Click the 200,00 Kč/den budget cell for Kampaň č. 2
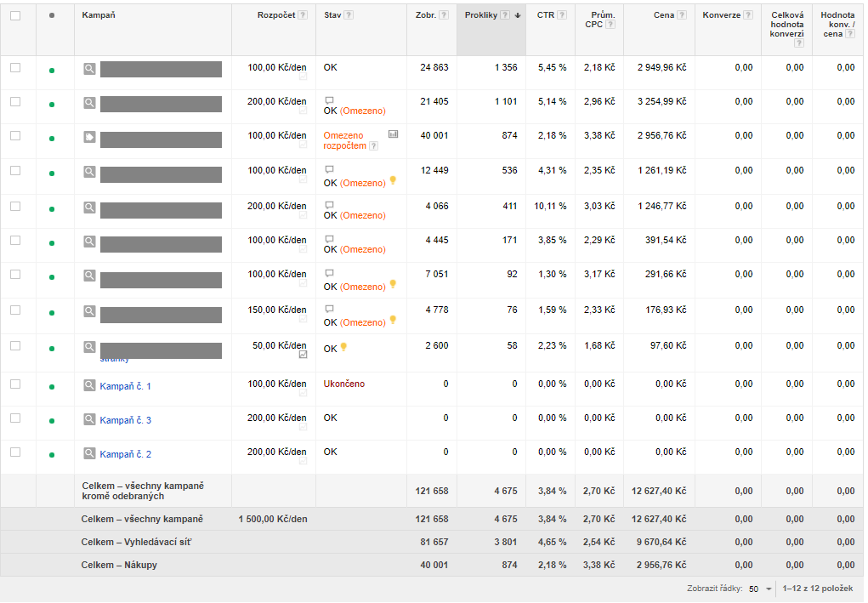 pyautogui.click(x=277, y=452)
